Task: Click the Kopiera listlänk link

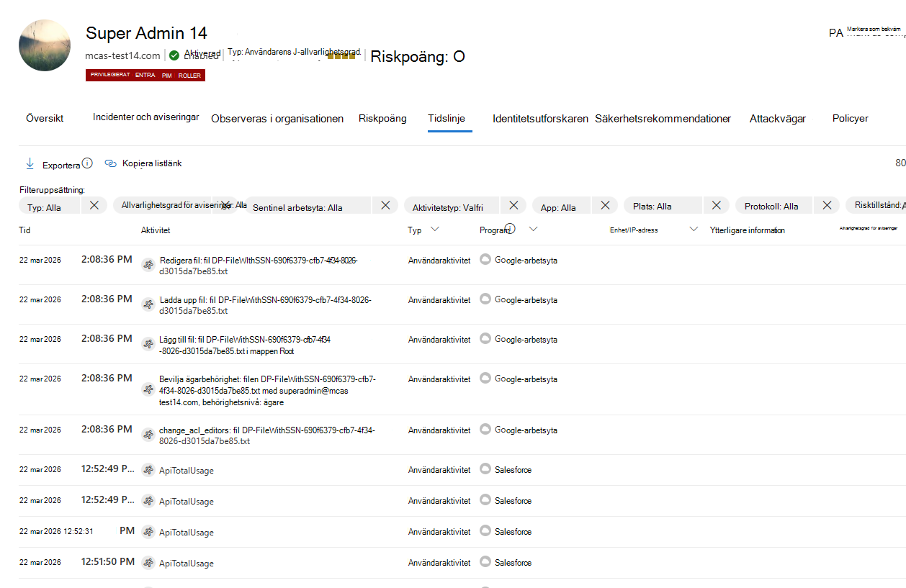Action: coord(151,163)
